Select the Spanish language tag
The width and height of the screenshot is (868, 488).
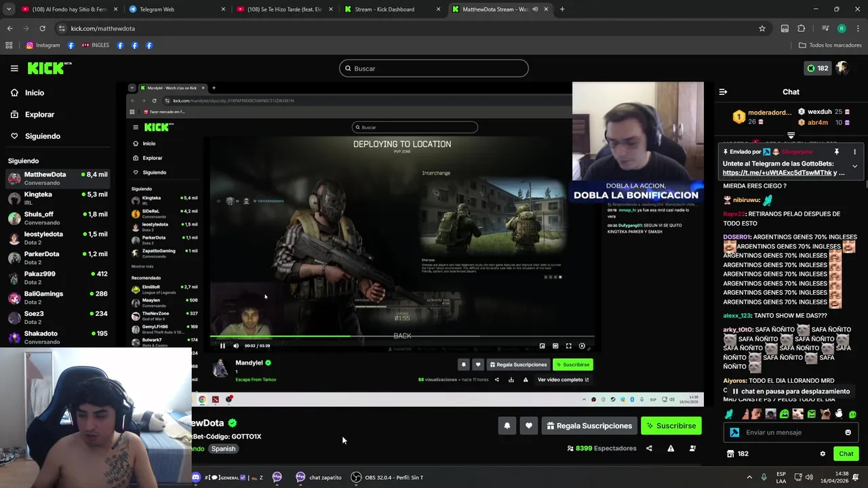(x=223, y=449)
